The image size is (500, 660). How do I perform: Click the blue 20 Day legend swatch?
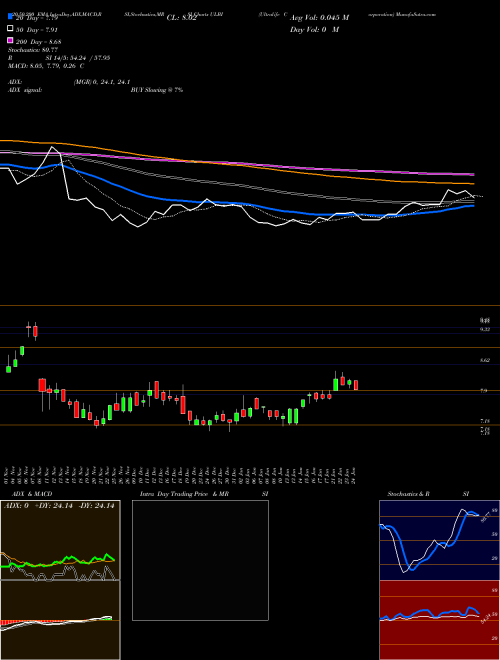point(10,17)
